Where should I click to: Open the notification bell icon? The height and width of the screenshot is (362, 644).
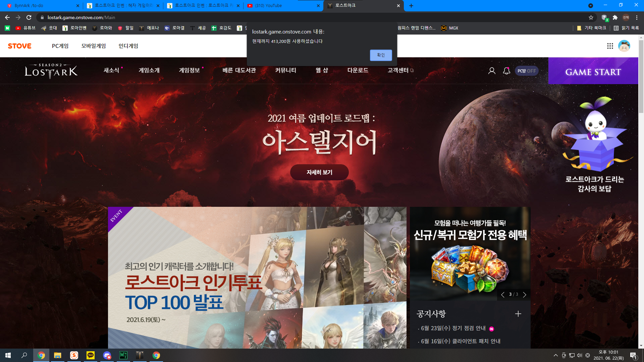pyautogui.click(x=506, y=71)
